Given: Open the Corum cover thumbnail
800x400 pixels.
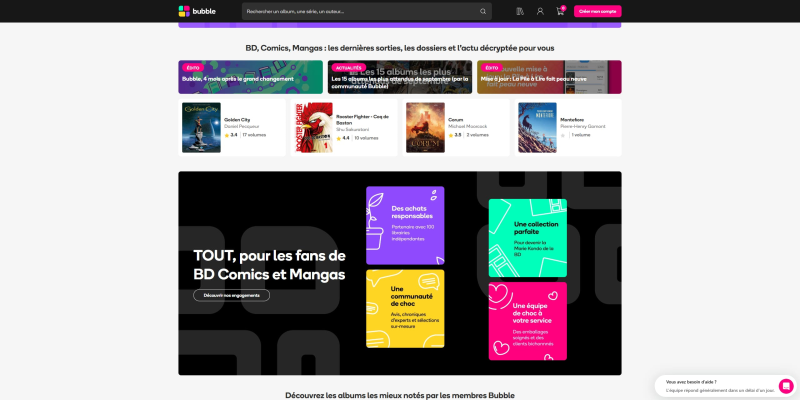Looking at the screenshot, I should click(x=426, y=128).
